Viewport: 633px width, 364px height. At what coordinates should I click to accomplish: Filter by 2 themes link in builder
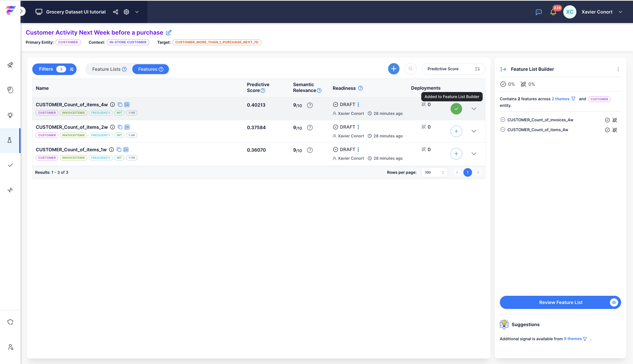563,99
